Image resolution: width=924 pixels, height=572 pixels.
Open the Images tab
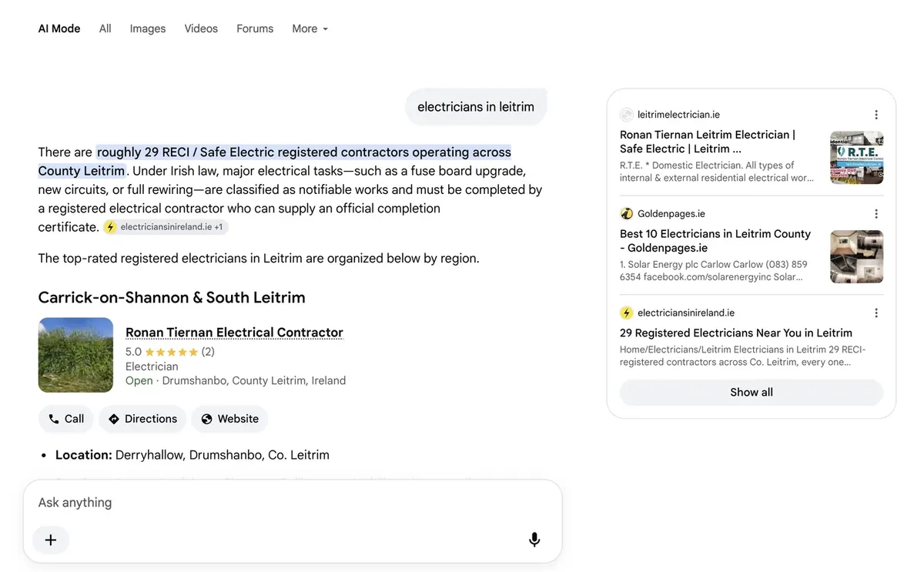(x=148, y=28)
